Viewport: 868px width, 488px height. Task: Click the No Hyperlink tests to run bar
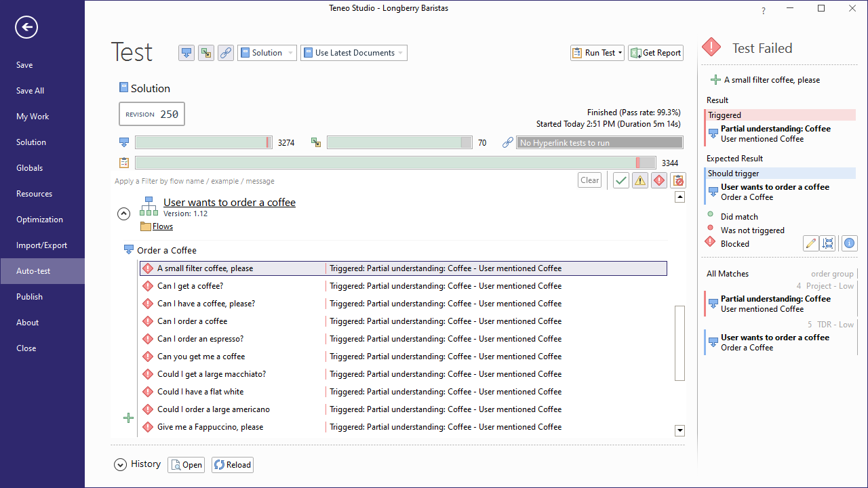tap(599, 143)
